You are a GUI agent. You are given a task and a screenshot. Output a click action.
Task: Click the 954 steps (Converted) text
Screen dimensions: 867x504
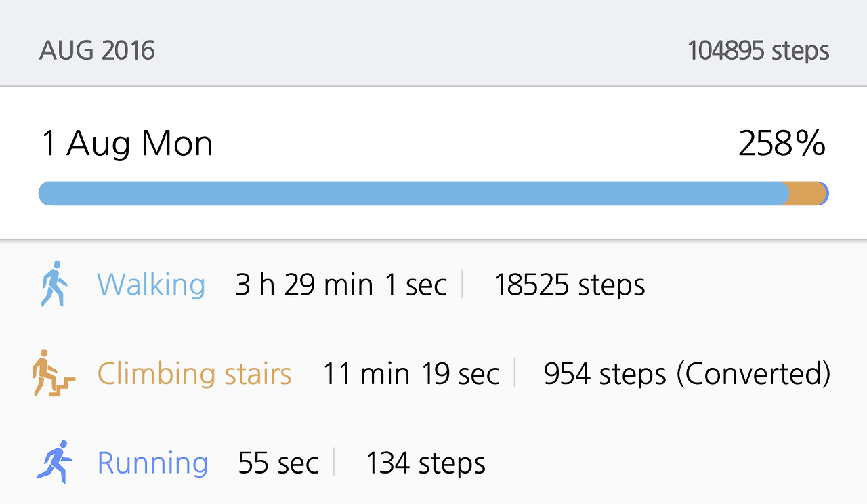click(x=687, y=374)
